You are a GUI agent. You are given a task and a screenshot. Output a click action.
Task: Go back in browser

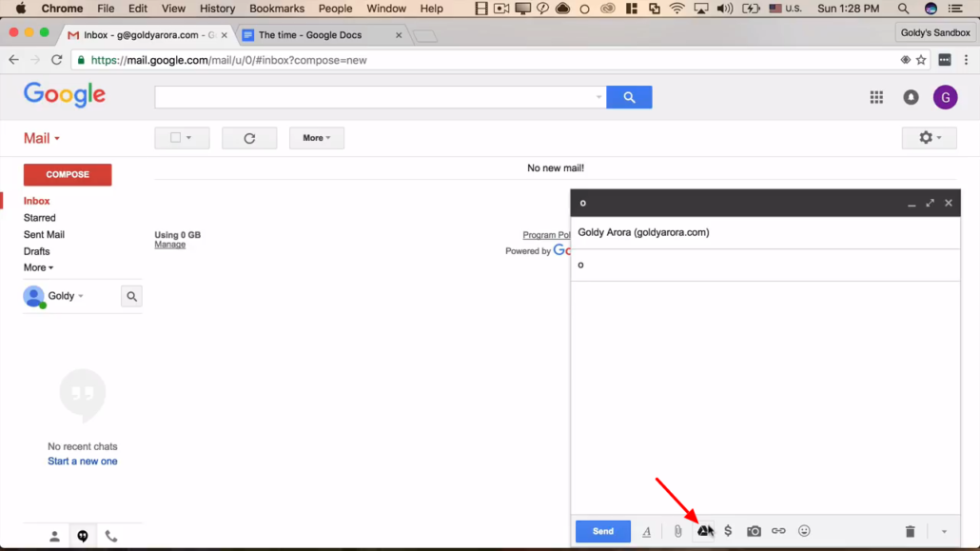point(13,60)
